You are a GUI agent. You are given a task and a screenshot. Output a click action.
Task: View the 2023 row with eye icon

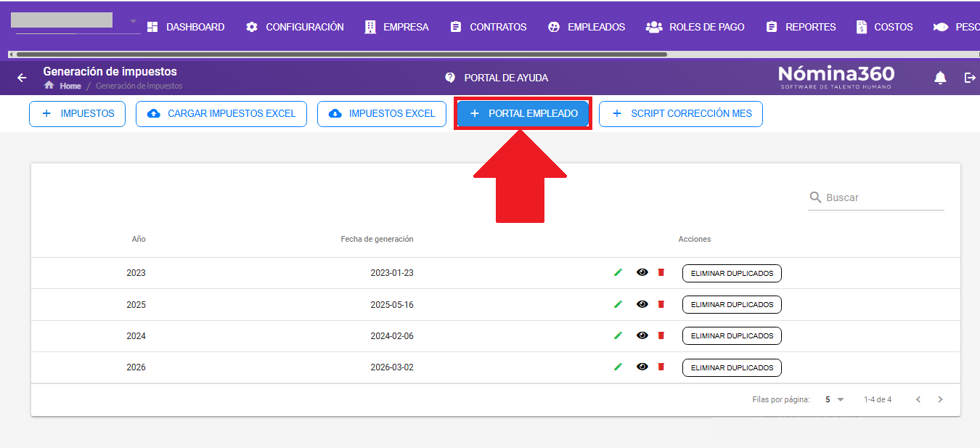[x=642, y=272]
